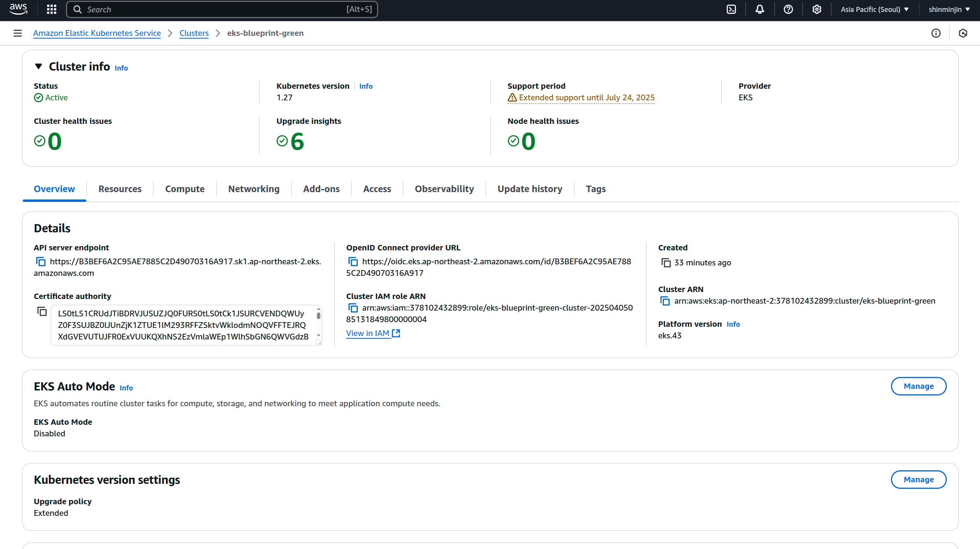Click the EKS Auto Mode Disabled value
The height and width of the screenshot is (549, 980).
tap(49, 434)
